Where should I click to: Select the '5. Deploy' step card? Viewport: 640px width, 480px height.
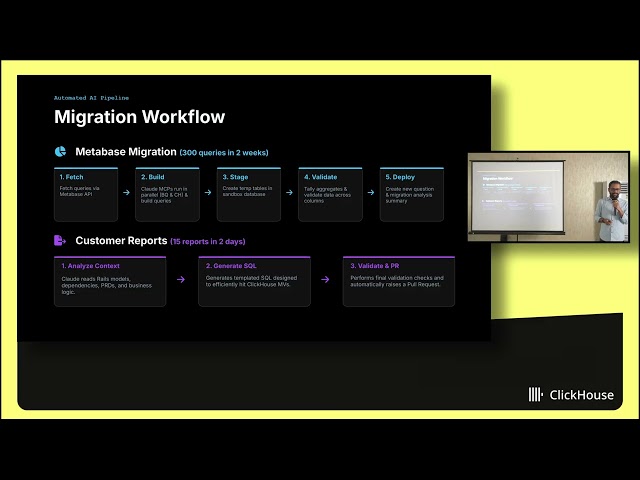412,194
